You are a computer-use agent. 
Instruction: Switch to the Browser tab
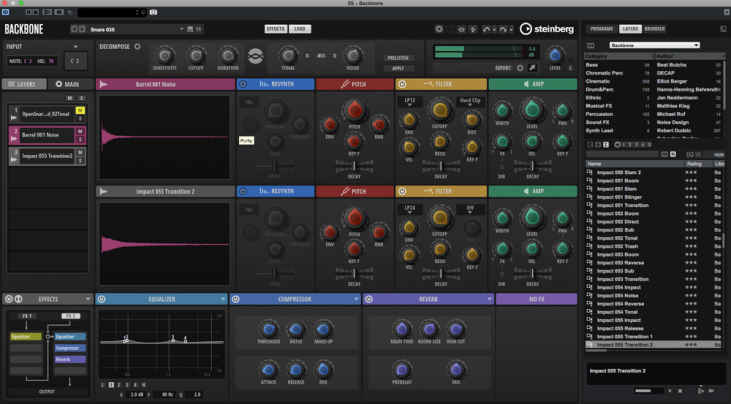click(x=654, y=29)
